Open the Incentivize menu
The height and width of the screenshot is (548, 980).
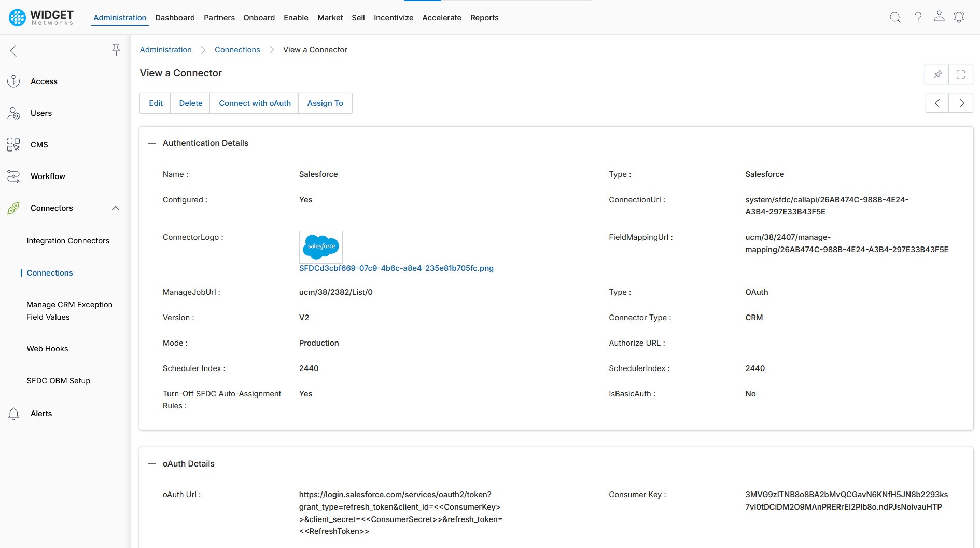pos(394,18)
